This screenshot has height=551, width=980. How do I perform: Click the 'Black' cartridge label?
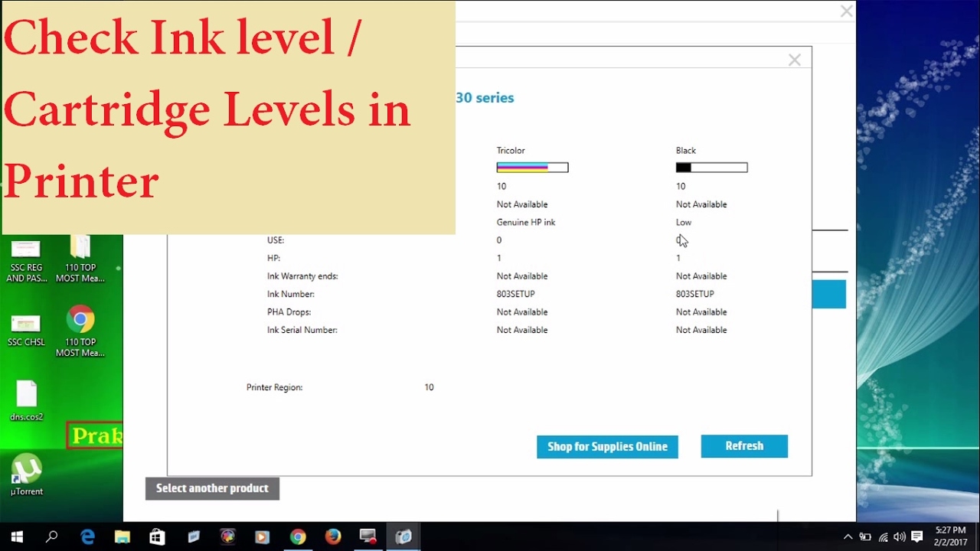coord(686,151)
